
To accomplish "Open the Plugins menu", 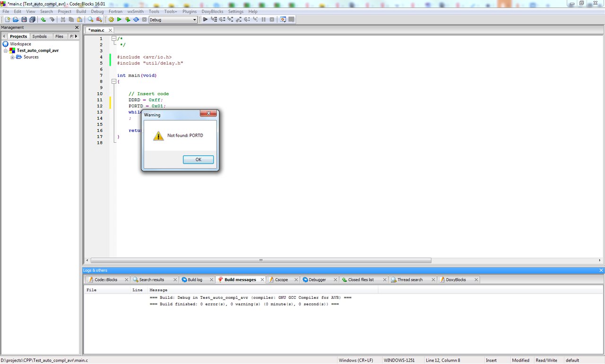I will (x=189, y=11).
